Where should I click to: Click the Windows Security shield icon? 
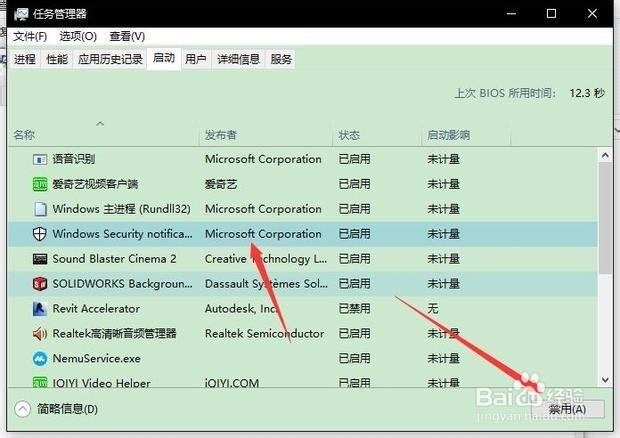[x=40, y=234]
